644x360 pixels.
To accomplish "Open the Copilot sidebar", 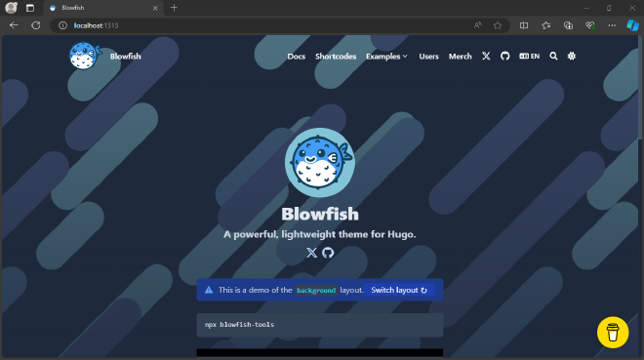I will point(632,25).
